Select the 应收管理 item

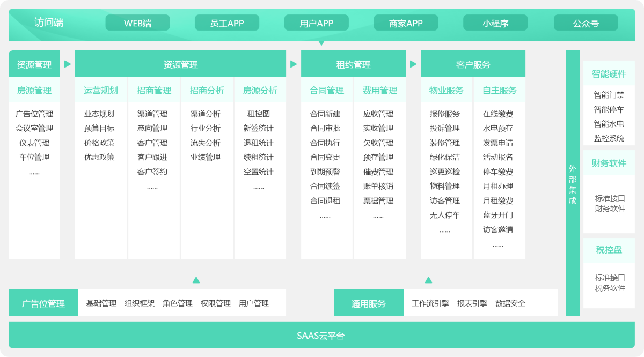pyautogui.click(x=378, y=114)
